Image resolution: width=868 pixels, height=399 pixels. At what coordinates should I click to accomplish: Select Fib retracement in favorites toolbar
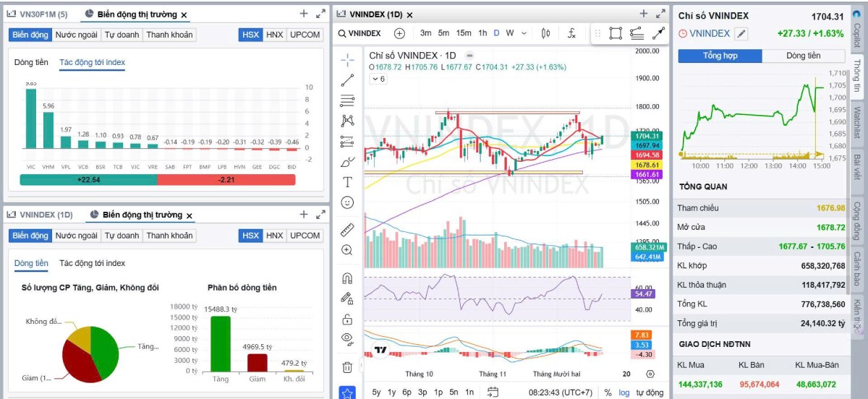[637, 33]
